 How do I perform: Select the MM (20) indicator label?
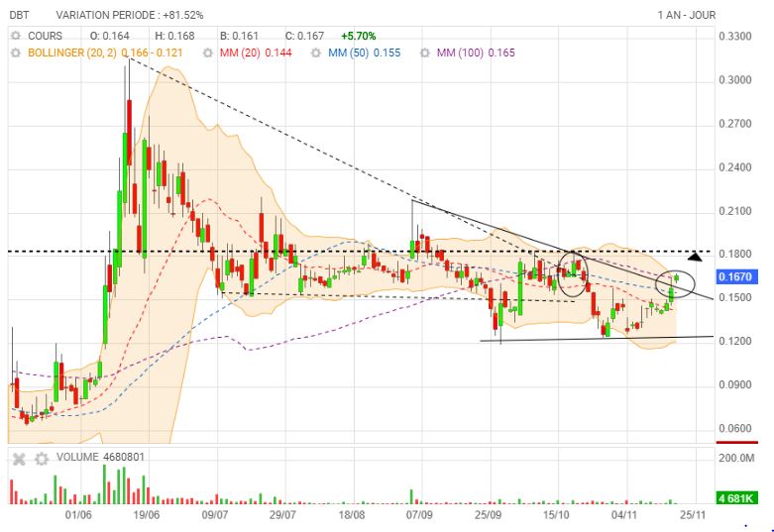tap(240, 53)
